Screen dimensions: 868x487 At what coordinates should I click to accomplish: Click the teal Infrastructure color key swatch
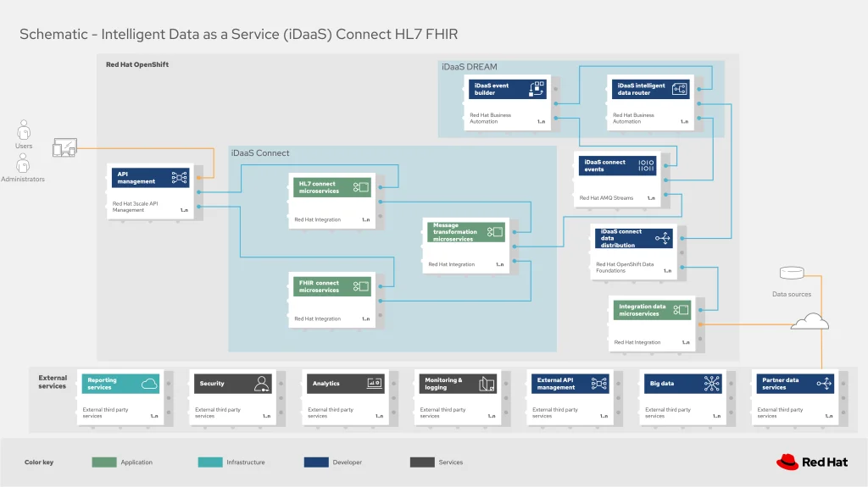[210, 462]
